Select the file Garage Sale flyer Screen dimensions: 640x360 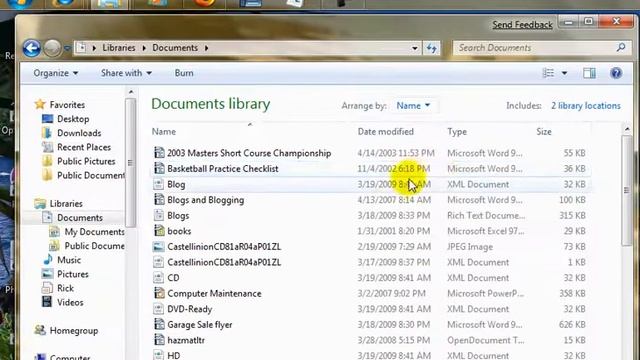point(200,324)
